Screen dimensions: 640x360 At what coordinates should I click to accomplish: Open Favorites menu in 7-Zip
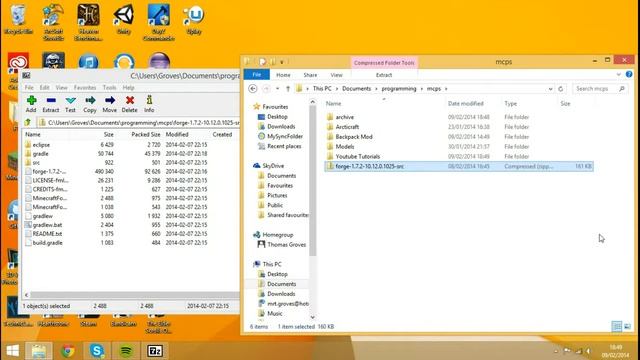click(85, 88)
